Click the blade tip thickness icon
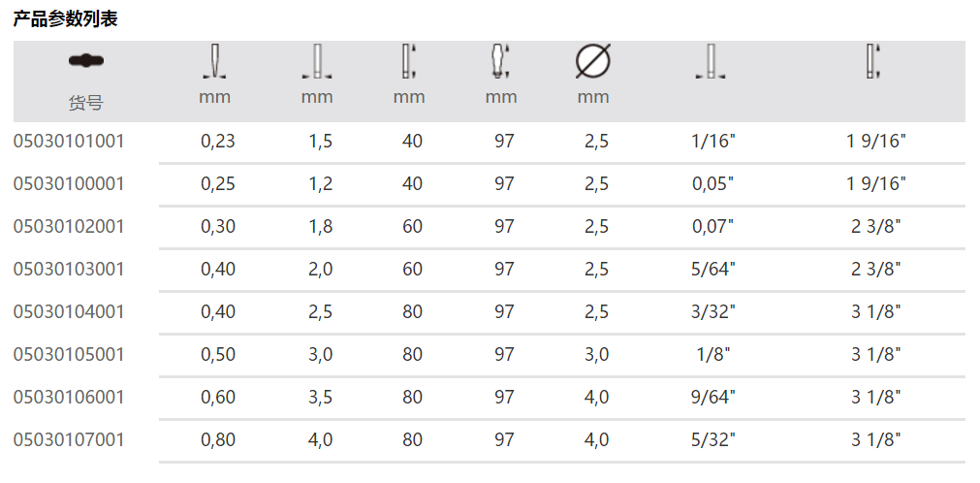The height and width of the screenshot is (483, 980). pyautogui.click(x=216, y=61)
